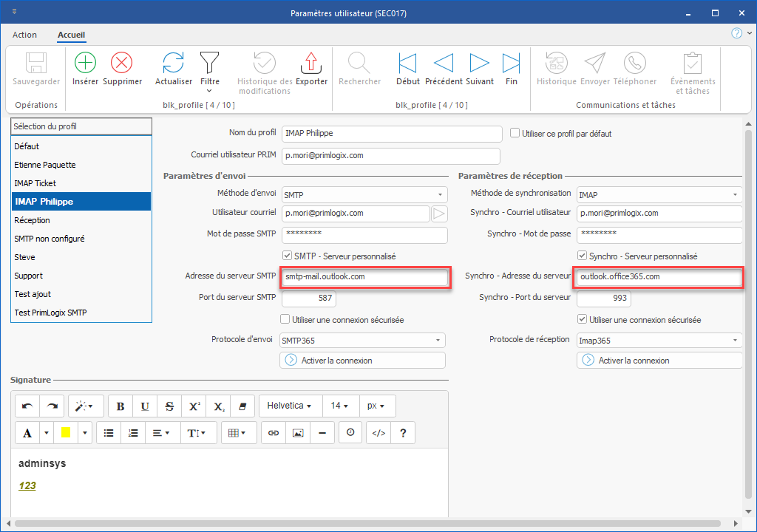This screenshot has height=532, width=757.
Task: Open the 'Méthode d'envoi' dropdown
Action: (x=364, y=194)
